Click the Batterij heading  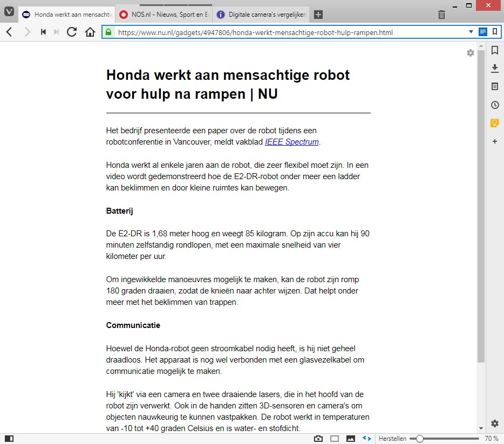[119, 211]
